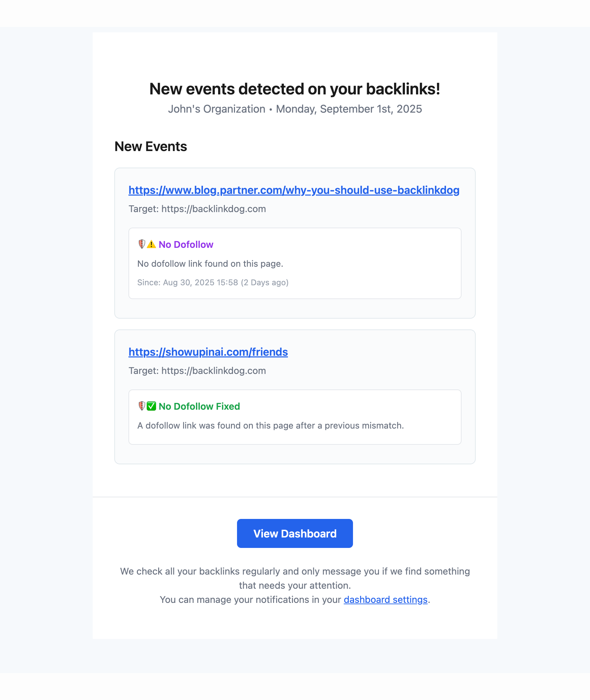
Task: Click the John's Organization date subtitle
Action: pyautogui.click(x=295, y=109)
